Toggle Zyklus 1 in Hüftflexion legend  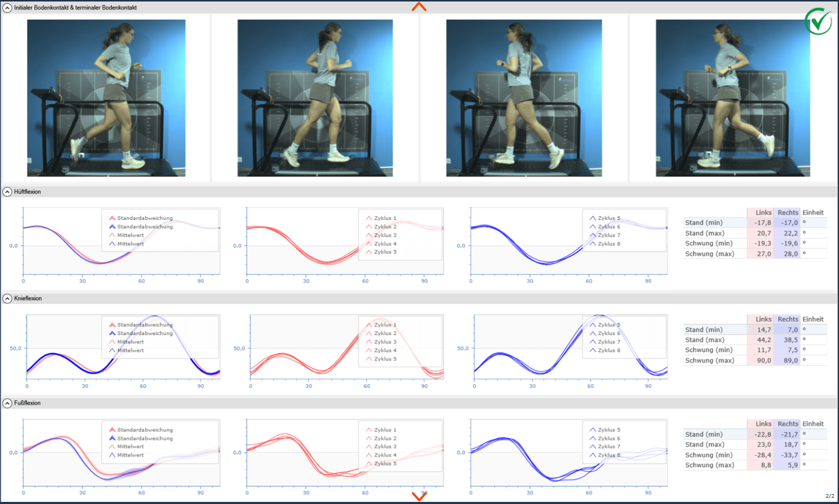(x=384, y=218)
